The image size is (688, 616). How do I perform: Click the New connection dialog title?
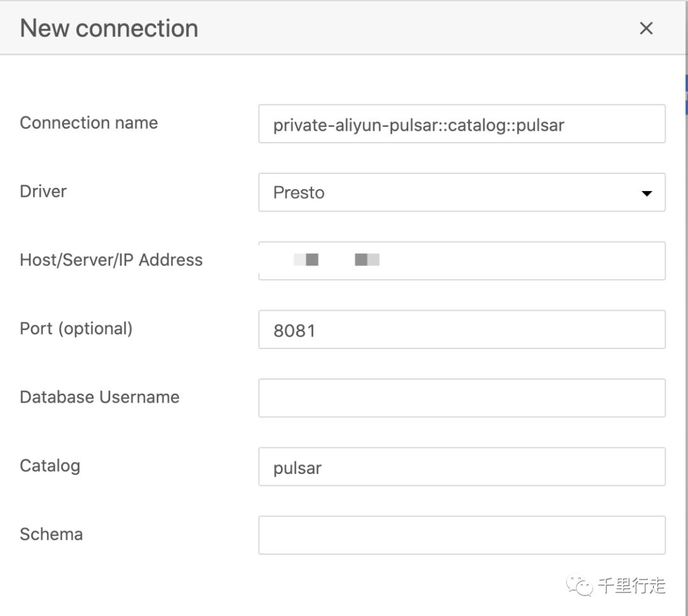tap(108, 28)
